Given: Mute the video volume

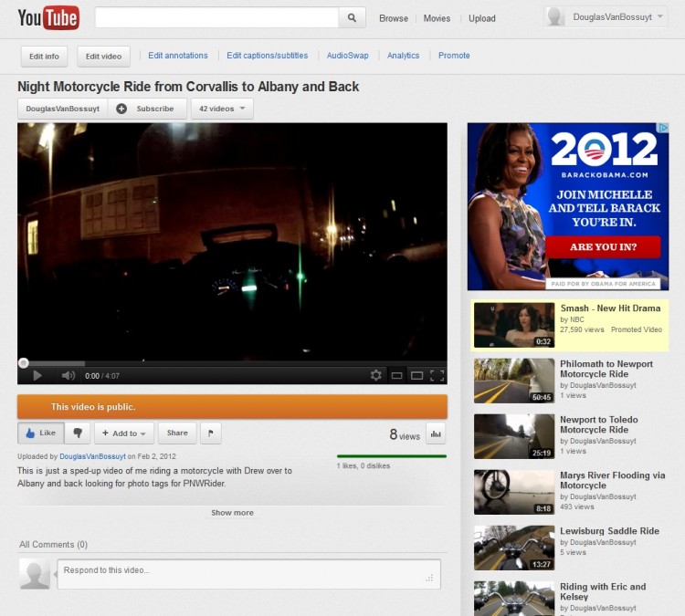Looking at the screenshot, I should click(x=68, y=376).
